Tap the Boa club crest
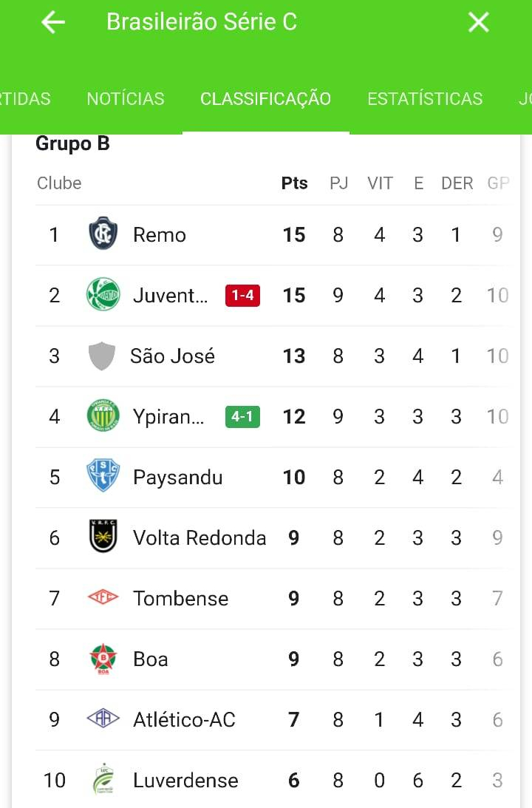The image size is (532, 808). click(103, 659)
